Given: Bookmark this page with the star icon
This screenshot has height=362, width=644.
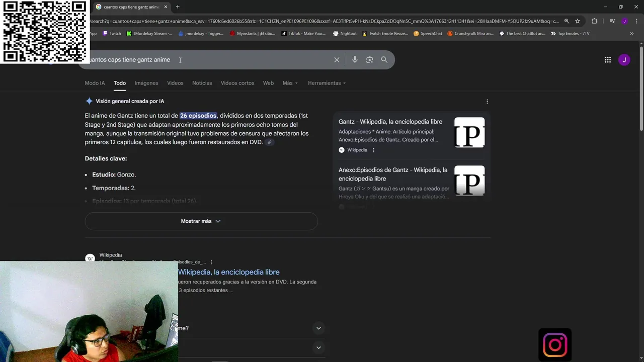Looking at the screenshot, I should click(578, 21).
